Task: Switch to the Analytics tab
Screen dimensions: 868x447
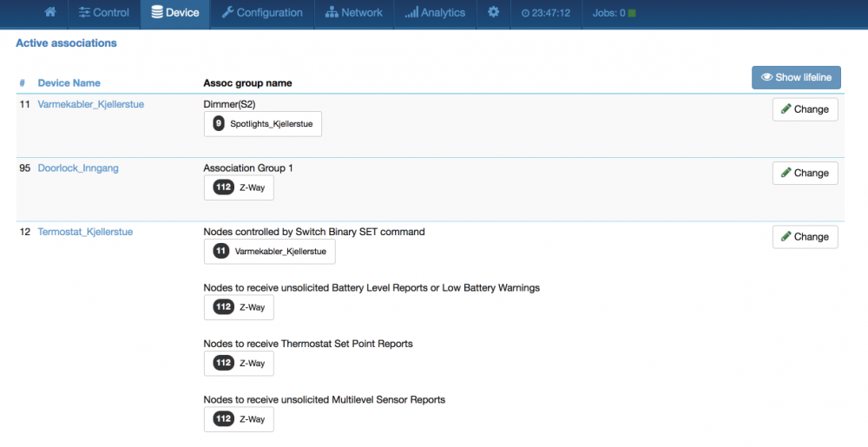Action: coord(435,13)
